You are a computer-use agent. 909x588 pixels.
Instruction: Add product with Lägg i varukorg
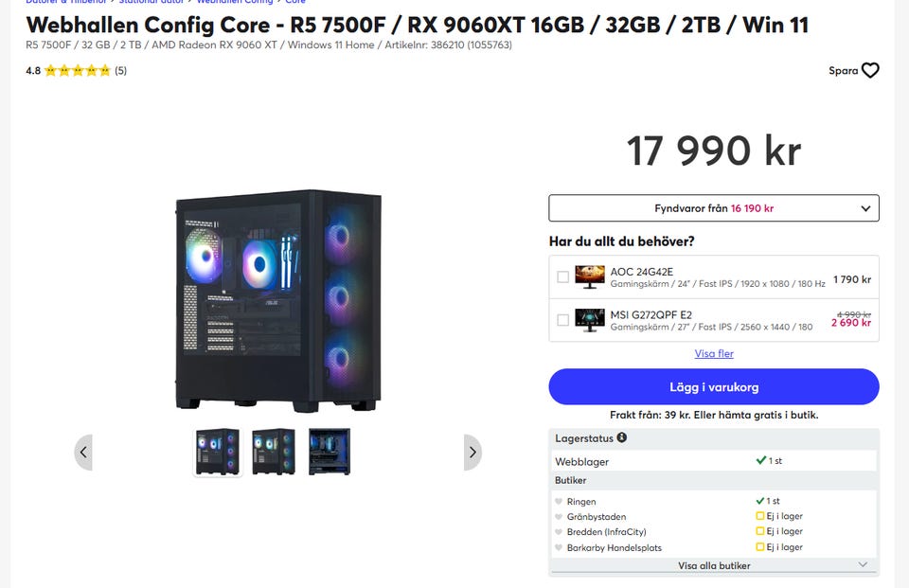click(x=714, y=386)
